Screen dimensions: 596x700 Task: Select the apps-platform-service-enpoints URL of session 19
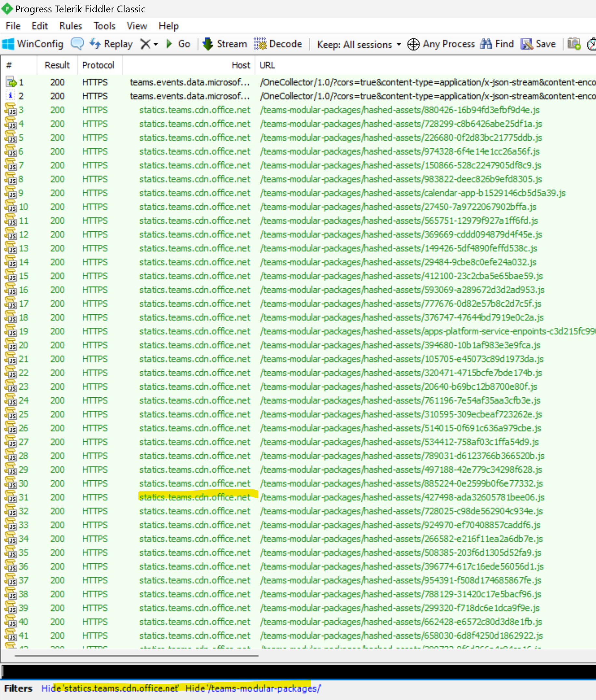click(x=427, y=331)
